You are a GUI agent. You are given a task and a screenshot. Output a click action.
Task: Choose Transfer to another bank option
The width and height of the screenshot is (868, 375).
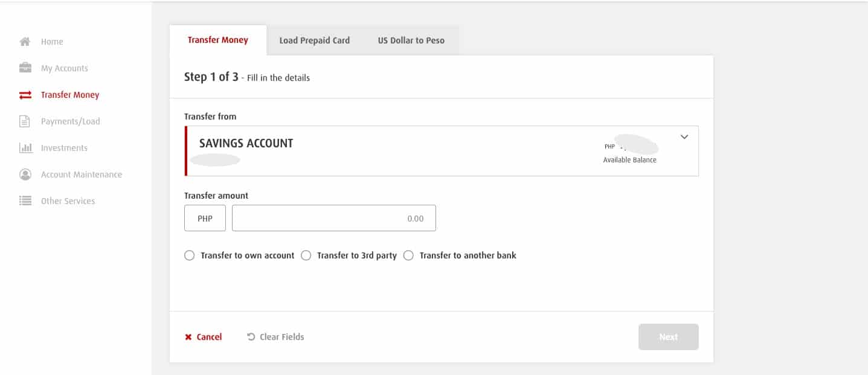(408, 255)
